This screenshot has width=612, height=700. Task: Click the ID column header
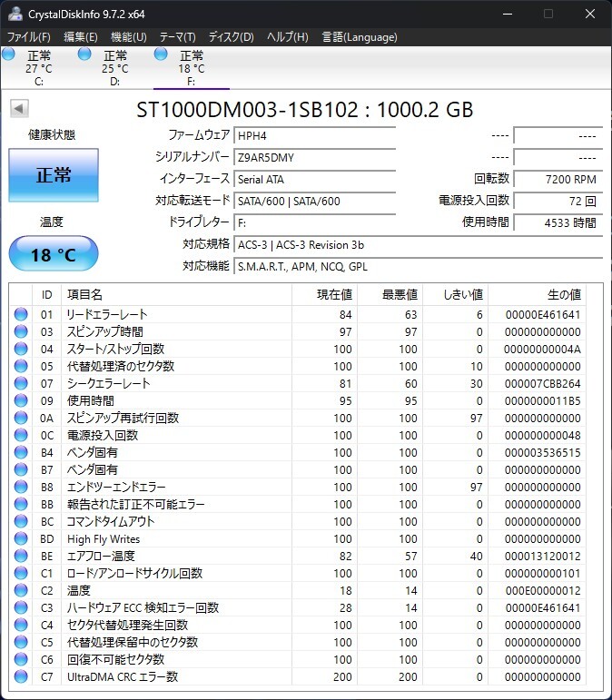(47, 295)
